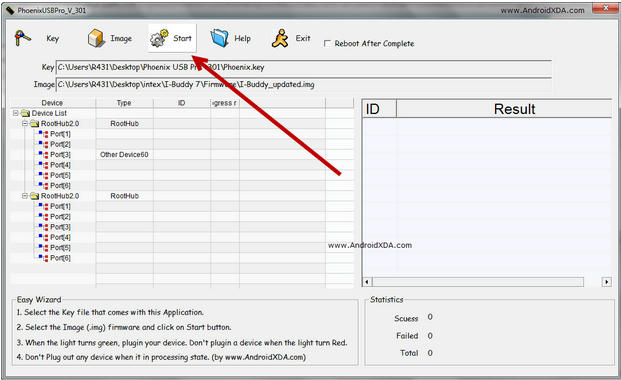The image size is (621, 380).
Task: Click the Key file path field
Action: (x=304, y=67)
